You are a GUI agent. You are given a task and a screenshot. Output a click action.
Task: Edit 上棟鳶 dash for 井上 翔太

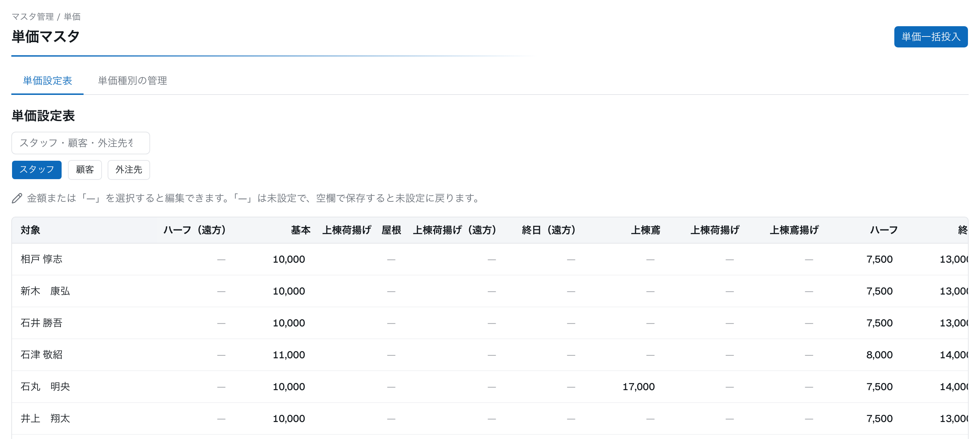tap(650, 419)
